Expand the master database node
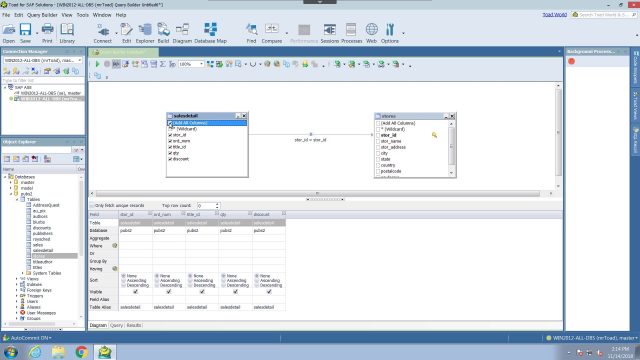 pos(11,182)
